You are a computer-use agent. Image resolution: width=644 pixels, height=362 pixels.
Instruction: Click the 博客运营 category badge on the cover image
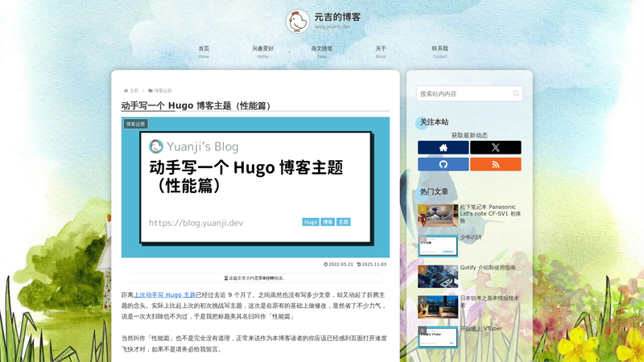pyautogui.click(x=135, y=124)
